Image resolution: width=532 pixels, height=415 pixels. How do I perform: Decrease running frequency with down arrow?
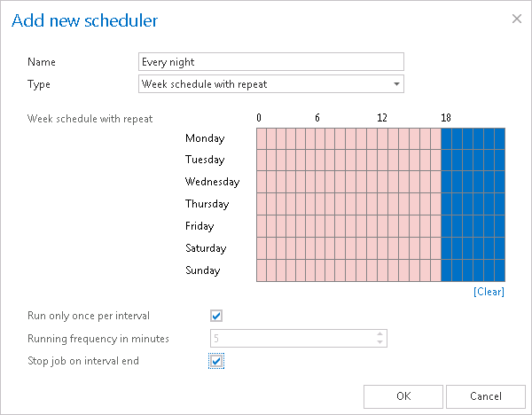(x=380, y=342)
